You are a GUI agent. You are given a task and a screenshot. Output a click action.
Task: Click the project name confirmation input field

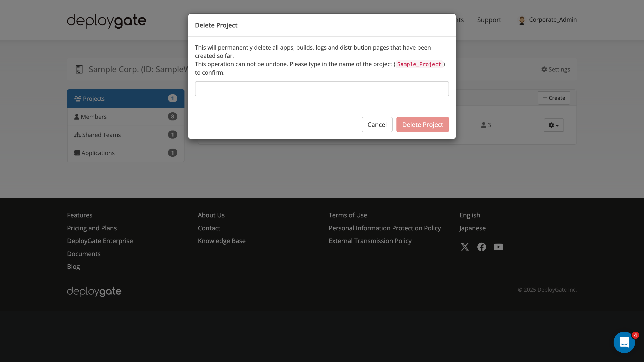click(x=322, y=88)
